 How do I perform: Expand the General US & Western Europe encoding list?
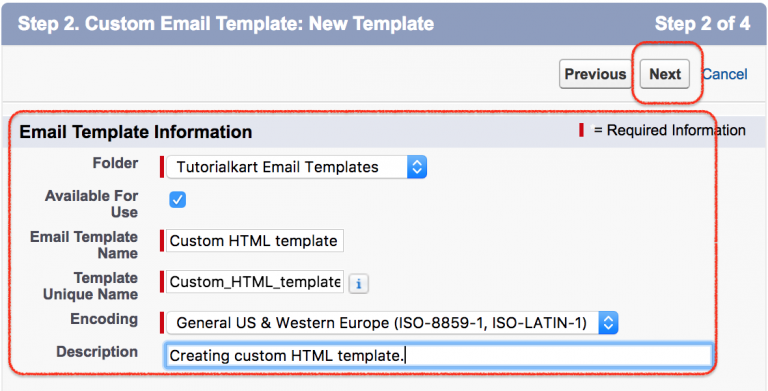(392, 323)
